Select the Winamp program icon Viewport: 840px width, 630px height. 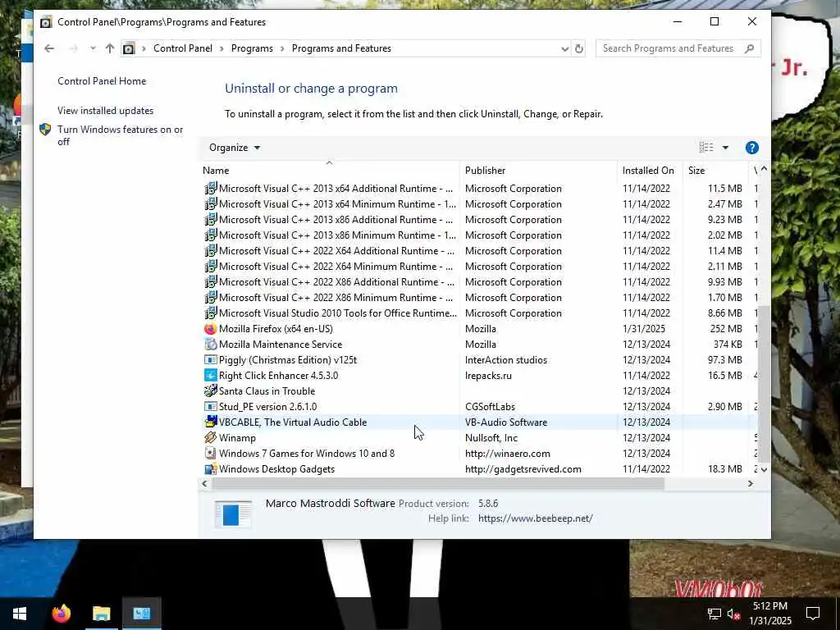(211, 438)
